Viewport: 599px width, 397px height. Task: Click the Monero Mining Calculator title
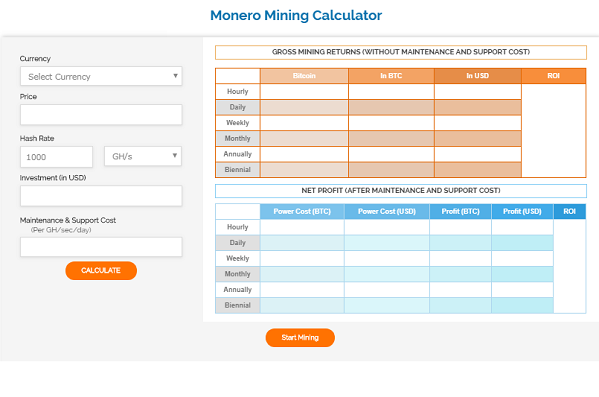click(x=296, y=15)
